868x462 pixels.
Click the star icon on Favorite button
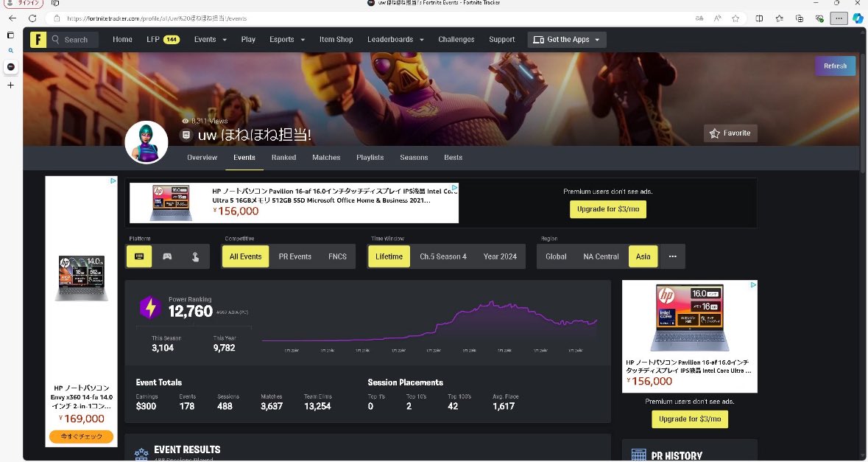click(715, 133)
